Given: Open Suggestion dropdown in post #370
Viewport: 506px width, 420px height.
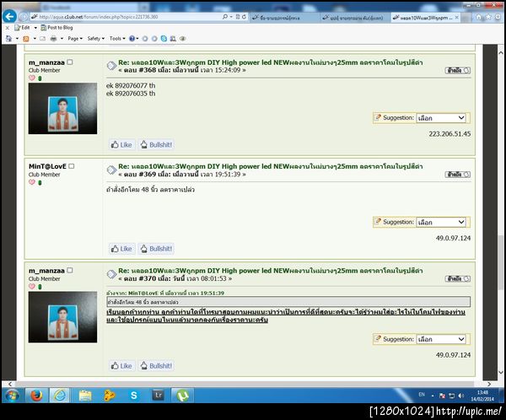Looking at the screenshot, I should click(441, 339).
